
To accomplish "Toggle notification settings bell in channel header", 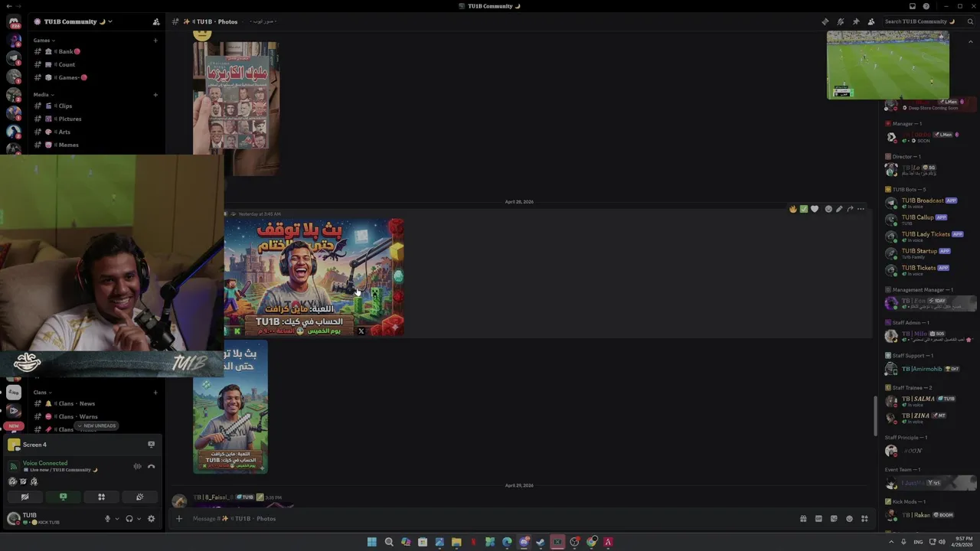I will pyautogui.click(x=840, y=21).
